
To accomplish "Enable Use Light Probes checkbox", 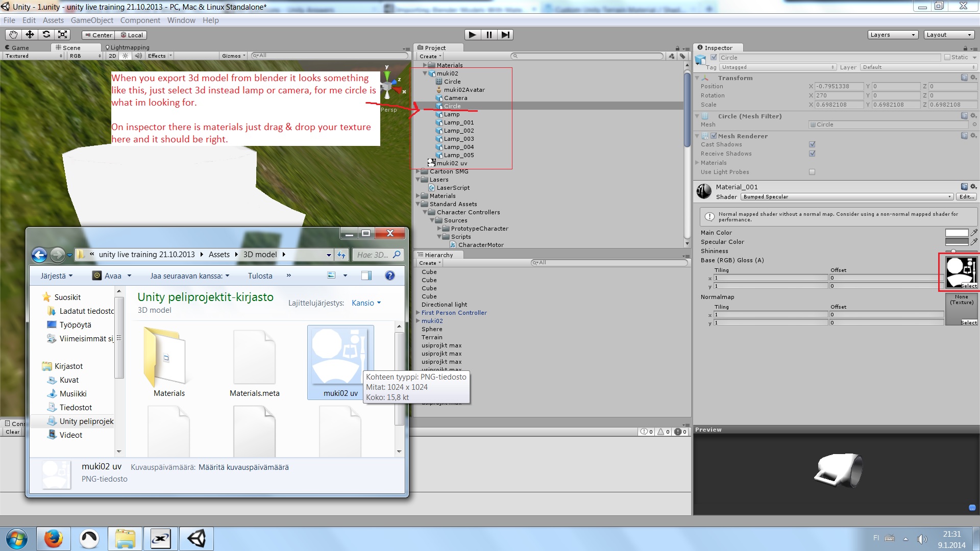I will tap(812, 172).
